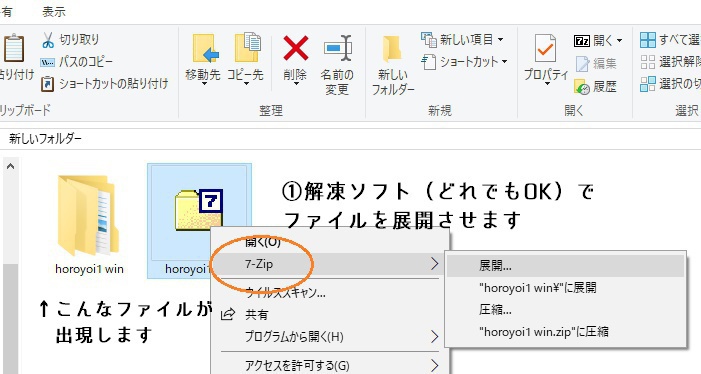This screenshot has width=701, height=374.
Task: Expand the 7z Open (開く) dropdown arrow
Action: click(619, 41)
